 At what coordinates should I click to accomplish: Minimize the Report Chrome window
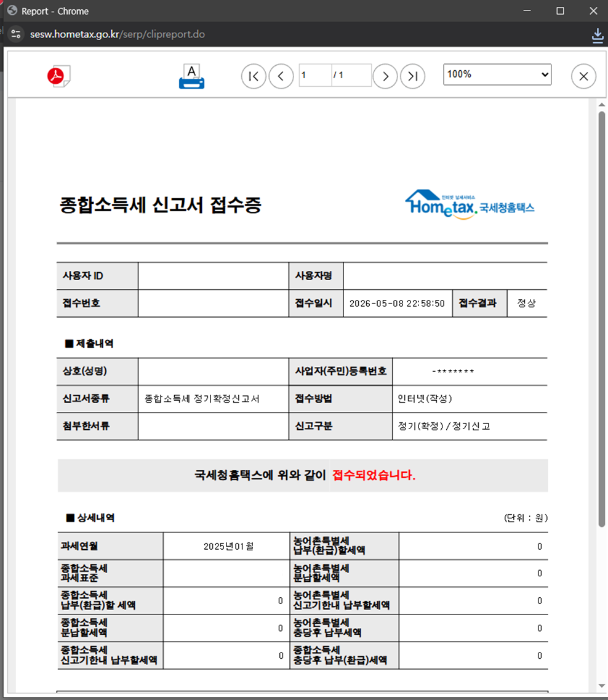(x=527, y=10)
